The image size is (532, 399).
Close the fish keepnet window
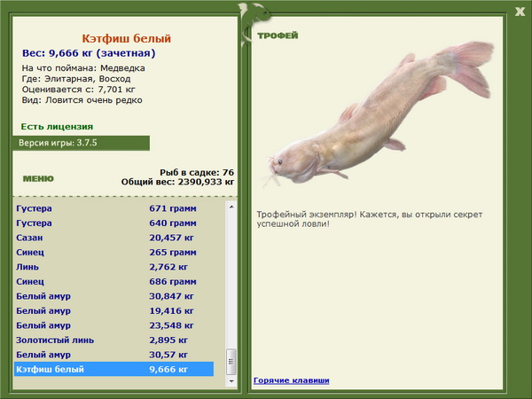520,12
